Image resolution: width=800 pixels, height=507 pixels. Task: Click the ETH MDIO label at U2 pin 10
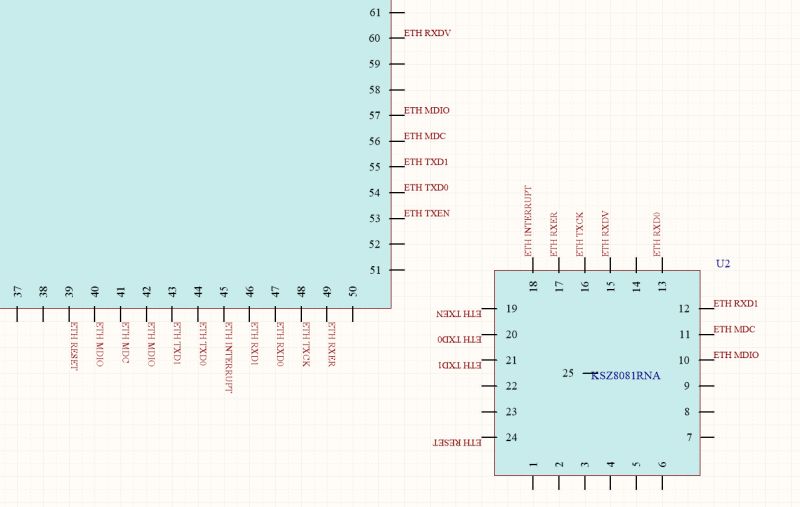click(736, 355)
